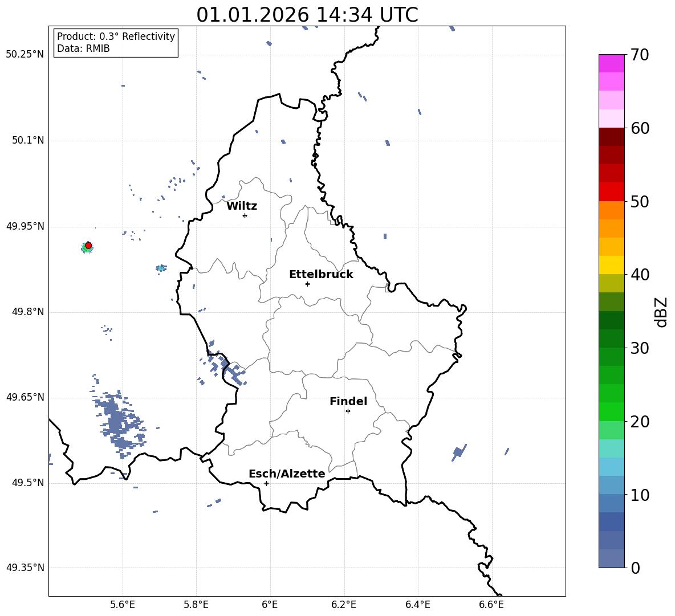
Task: Pick the magenta swatch just below 70 dBZ
Action: coord(611,63)
